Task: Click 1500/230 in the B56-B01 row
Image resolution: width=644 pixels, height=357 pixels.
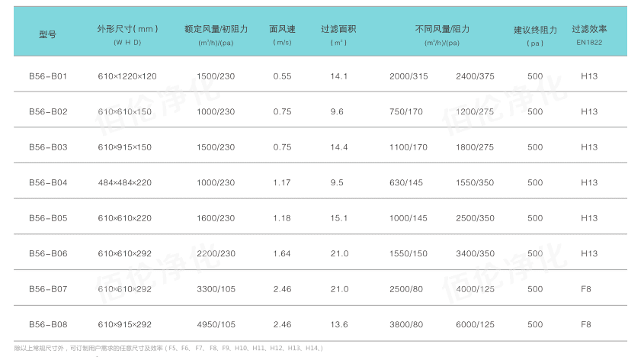Action: click(216, 76)
